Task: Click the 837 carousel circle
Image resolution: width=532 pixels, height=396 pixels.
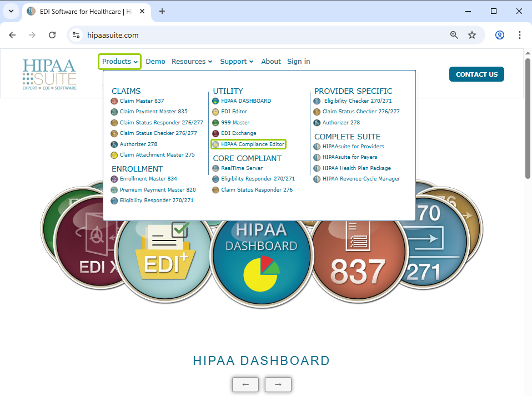Action: [x=358, y=261]
